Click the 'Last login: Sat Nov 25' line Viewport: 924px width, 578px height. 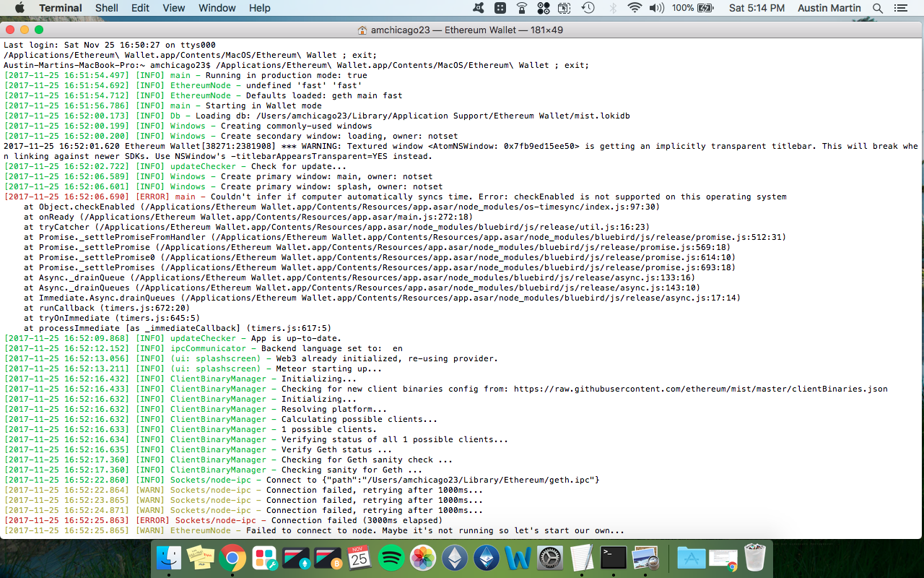pyautogui.click(x=110, y=45)
